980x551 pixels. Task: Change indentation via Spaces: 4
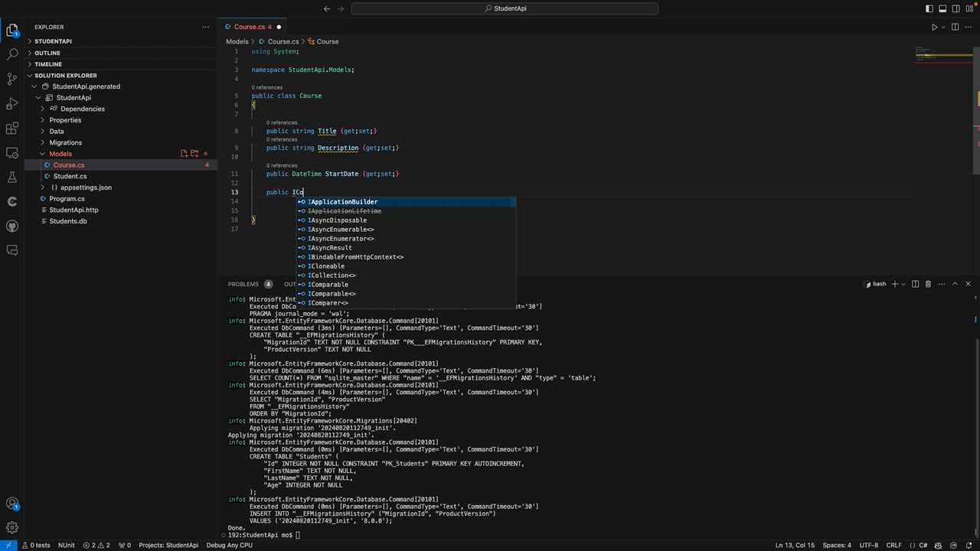click(837, 545)
